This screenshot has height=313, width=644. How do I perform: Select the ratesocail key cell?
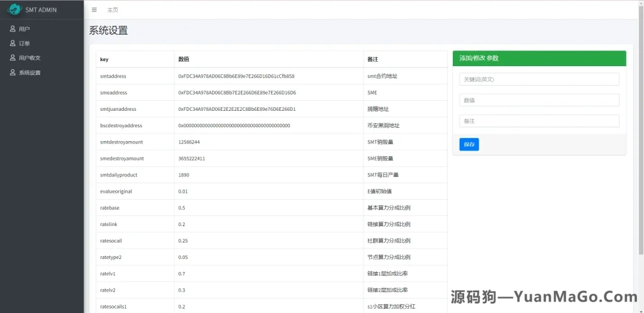point(135,241)
